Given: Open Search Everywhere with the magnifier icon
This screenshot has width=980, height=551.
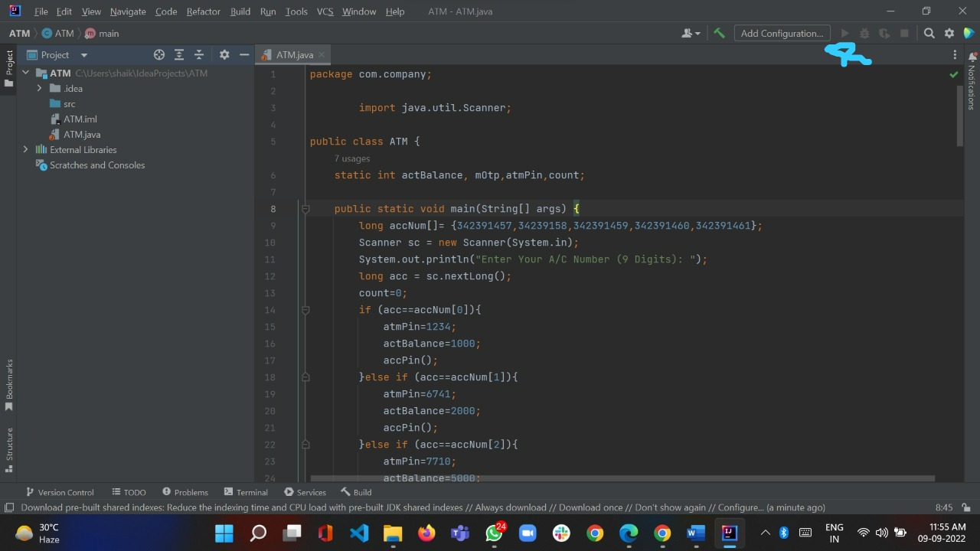Looking at the screenshot, I should tap(929, 33).
